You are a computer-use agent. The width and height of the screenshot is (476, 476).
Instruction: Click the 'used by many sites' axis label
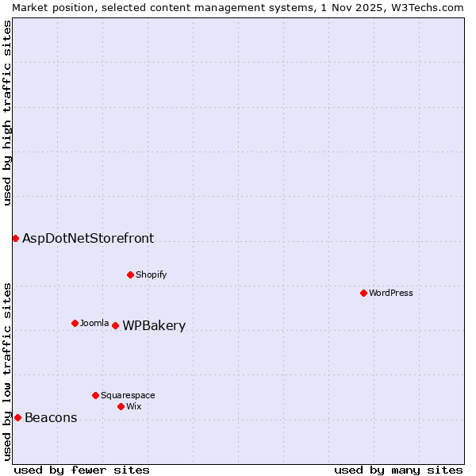click(398, 470)
